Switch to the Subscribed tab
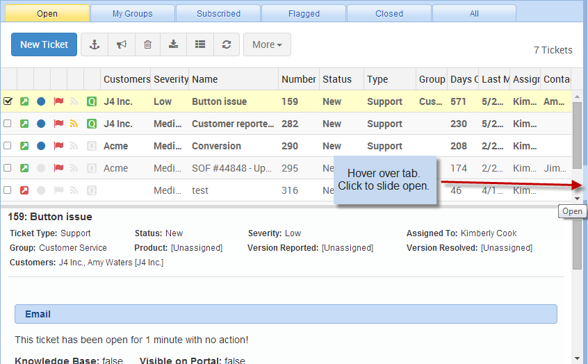The height and width of the screenshot is (364, 588). coord(218,13)
